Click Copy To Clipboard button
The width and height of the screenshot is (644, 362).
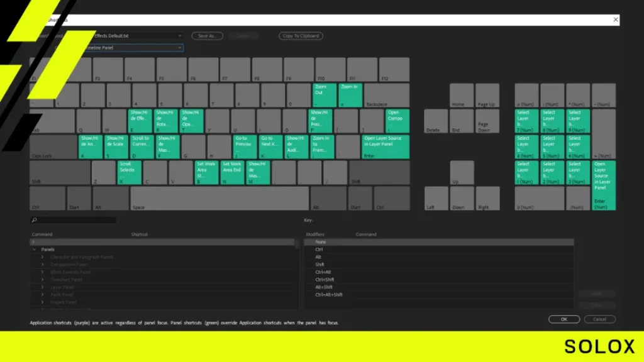click(x=301, y=36)
